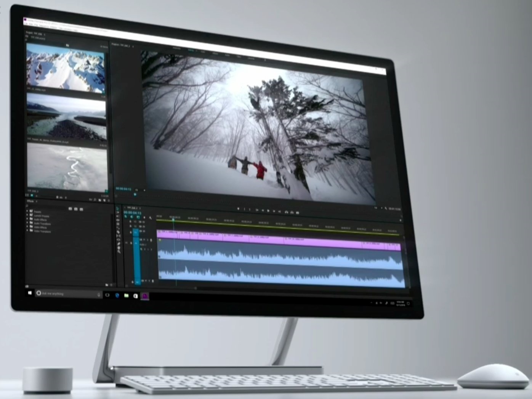Click the timeline wrench settings icon
This screenshot has height=399, width=532.
pyautogui.click(x=150, y=218)
